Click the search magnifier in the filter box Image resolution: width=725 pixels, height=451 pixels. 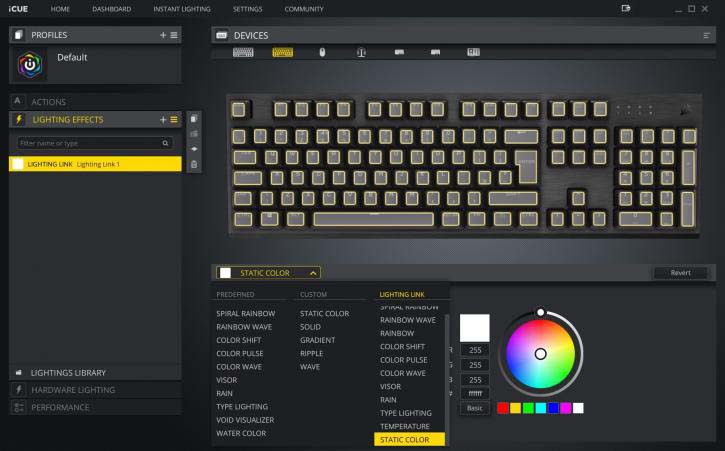pyautogui.click(x=167, y=144)
